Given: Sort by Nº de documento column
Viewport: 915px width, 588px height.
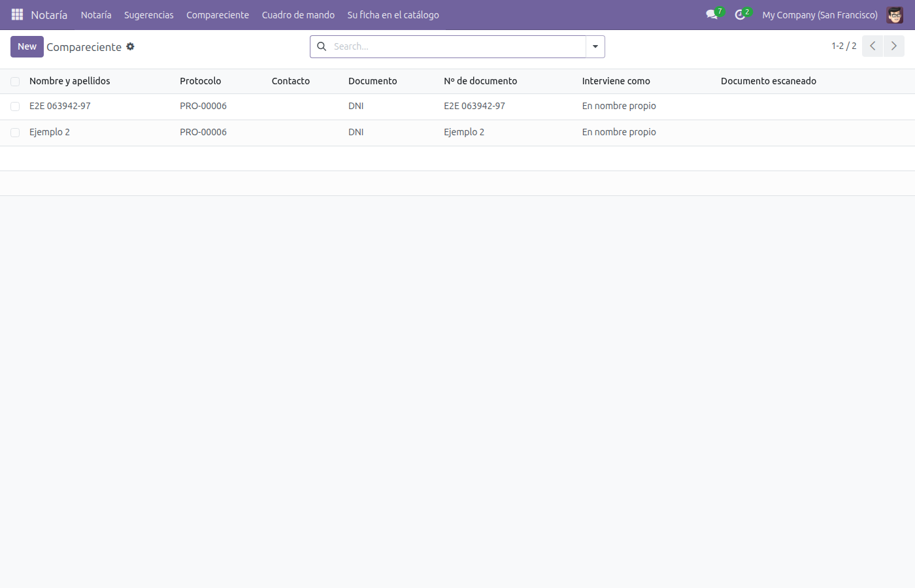Looking at the screenshot, I should 480,81.
